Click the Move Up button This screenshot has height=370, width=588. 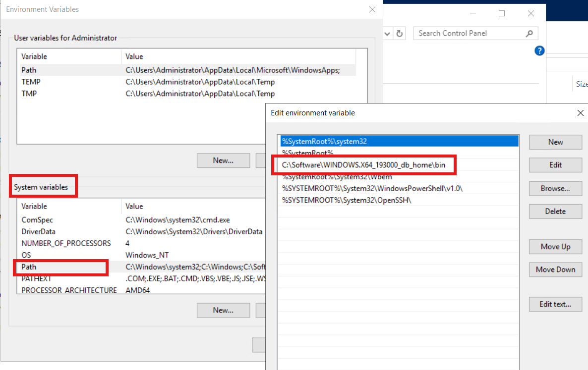click(555, 247)
